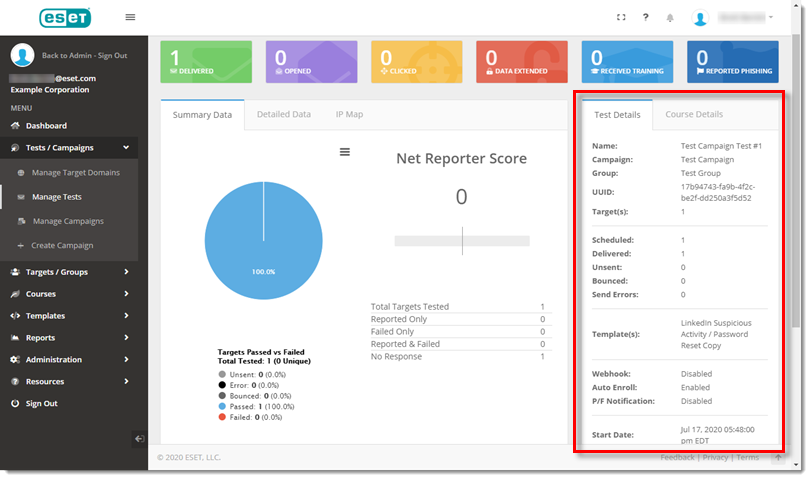The height and width of the screenshot is (479, 810).
Task: Click the Data Extended red stat card
Action: click(x=522, y=62)
